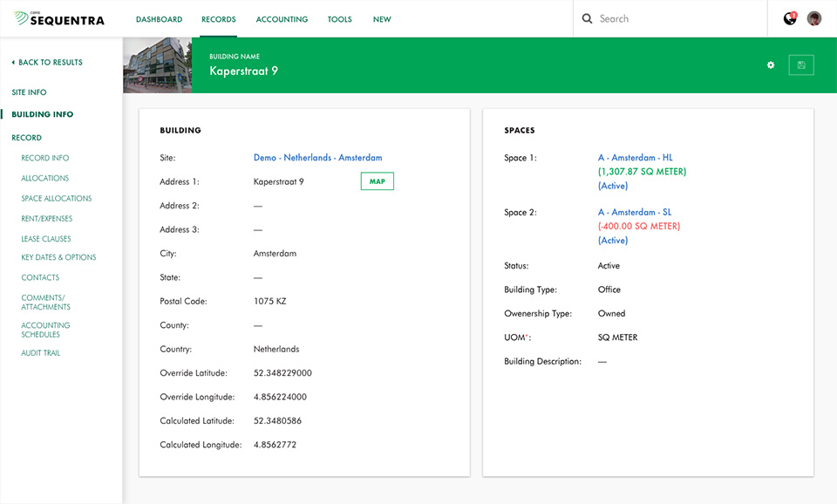The width and height of the screenshot is (837, 504).
Task: Open the settings gear in green header
Action: [x=770, y=65]
